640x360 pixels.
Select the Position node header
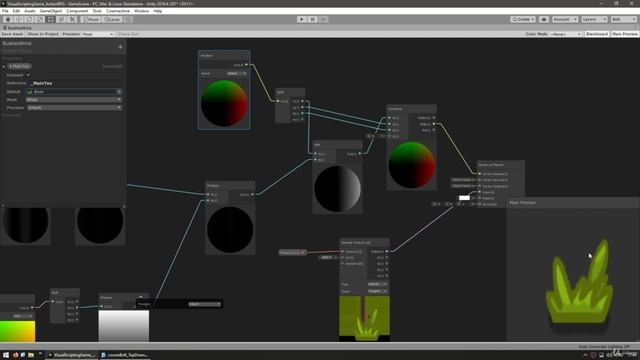(x=224, y=56)
